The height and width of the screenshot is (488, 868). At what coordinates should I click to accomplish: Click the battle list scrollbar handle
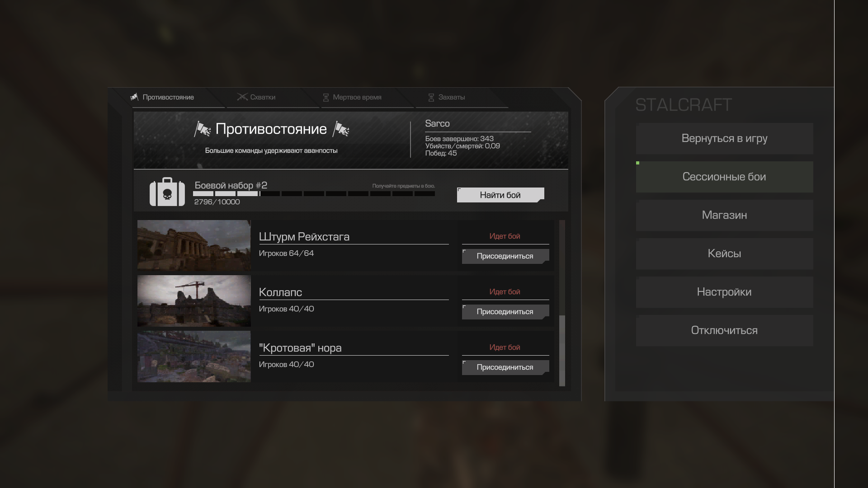(562, 351)
